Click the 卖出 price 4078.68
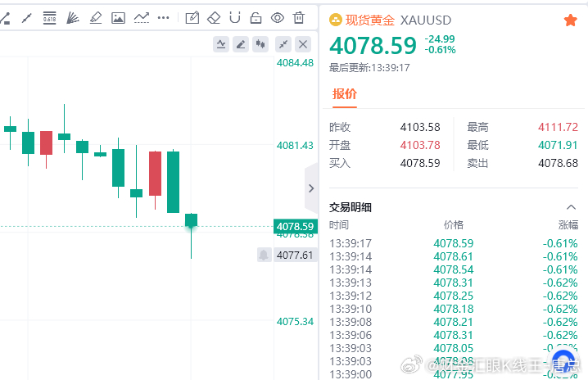 pyautogui.click(x=558, y=163)
